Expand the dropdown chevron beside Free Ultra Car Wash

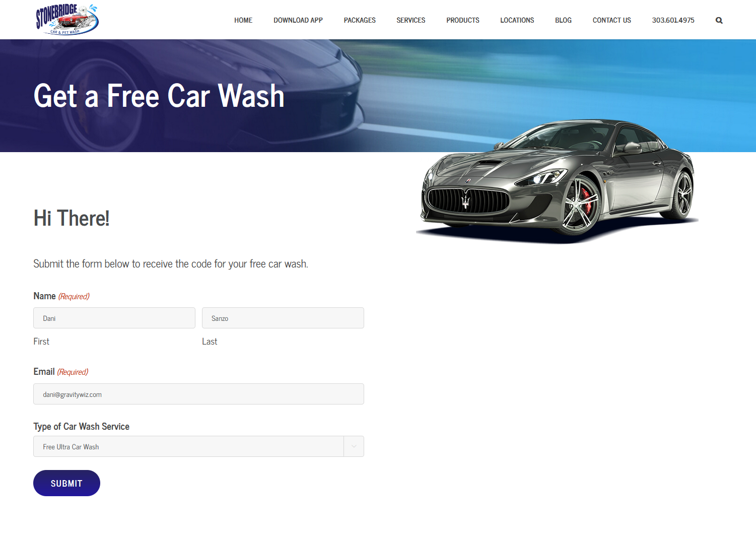coord(354,446)
